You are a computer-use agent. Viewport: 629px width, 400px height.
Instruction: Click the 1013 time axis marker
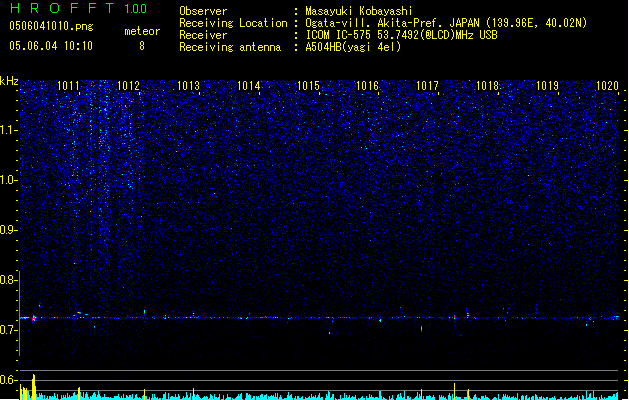coord(188,86)
